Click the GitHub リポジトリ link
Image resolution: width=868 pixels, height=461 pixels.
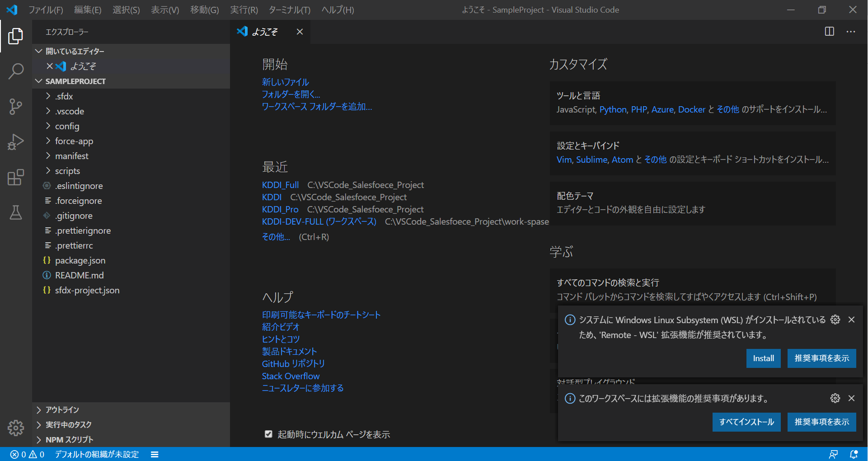point(293,364)
